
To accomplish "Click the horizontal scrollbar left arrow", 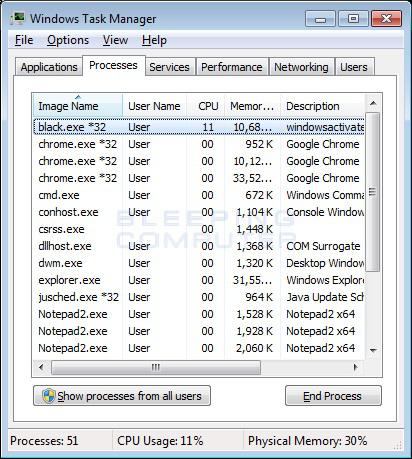I will (x=41, y=367).
